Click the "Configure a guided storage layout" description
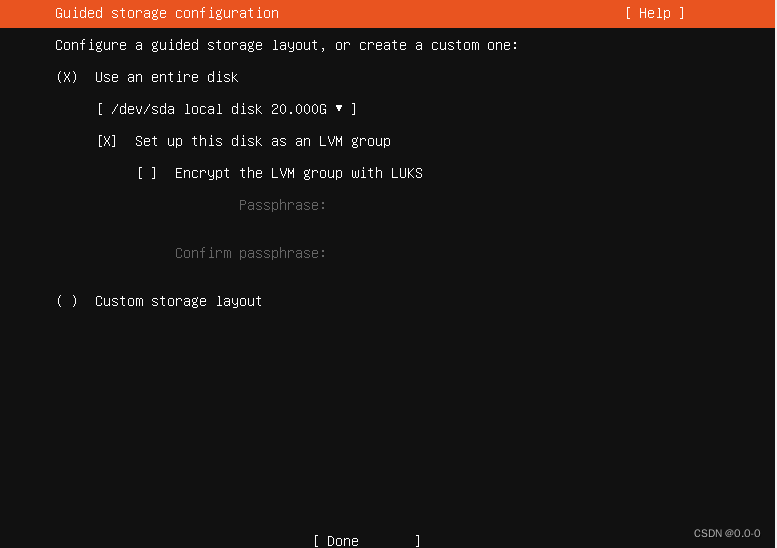 (286, 45)
